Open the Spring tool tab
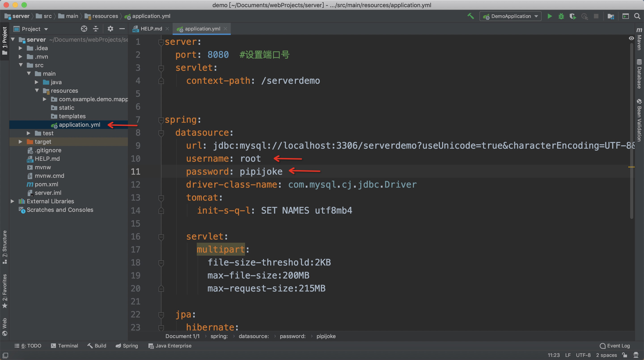 click(x=127, y=346)
